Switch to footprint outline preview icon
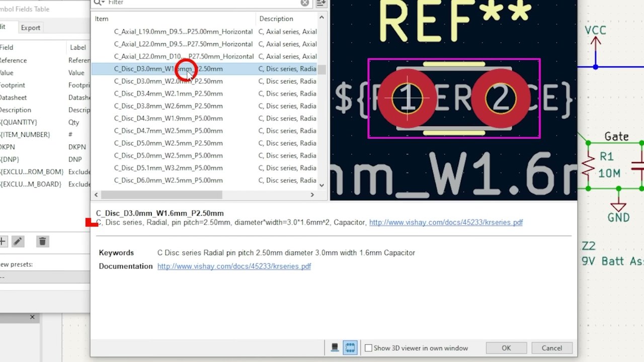644x362 pixels. pos(350,347)
